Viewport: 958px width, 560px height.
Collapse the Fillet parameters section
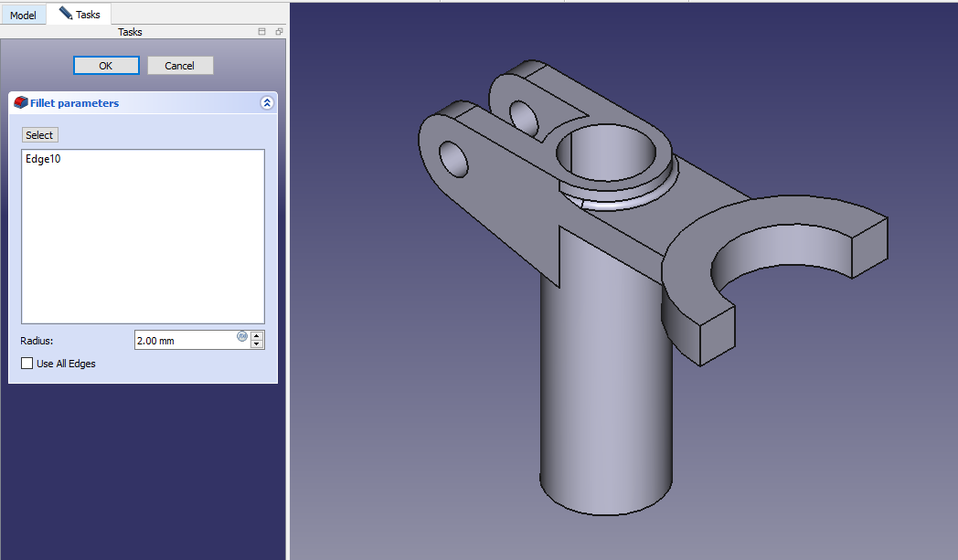click(x=267, y=102)
